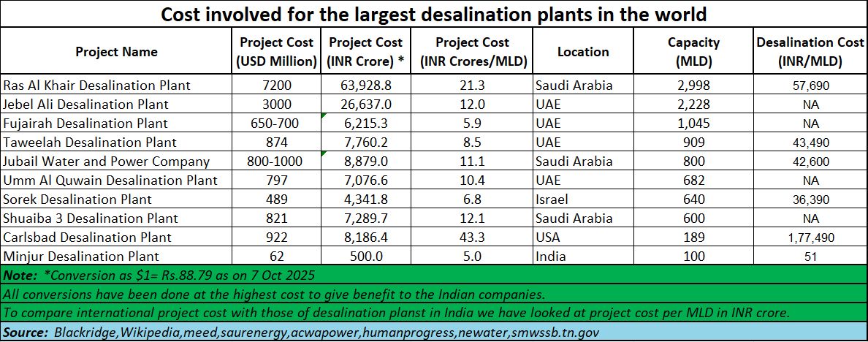Select the Location column header

click(582, 52)
